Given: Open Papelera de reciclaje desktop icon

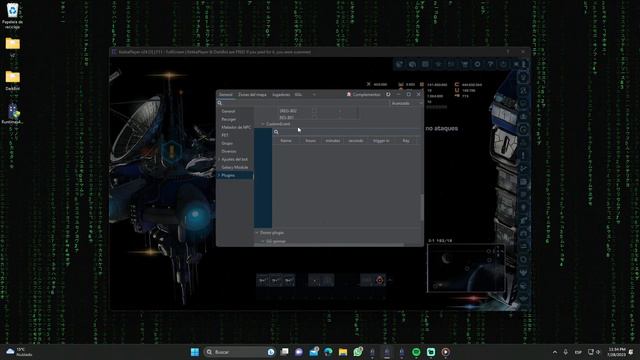Looking at the screenshot, I should (12, 16).
